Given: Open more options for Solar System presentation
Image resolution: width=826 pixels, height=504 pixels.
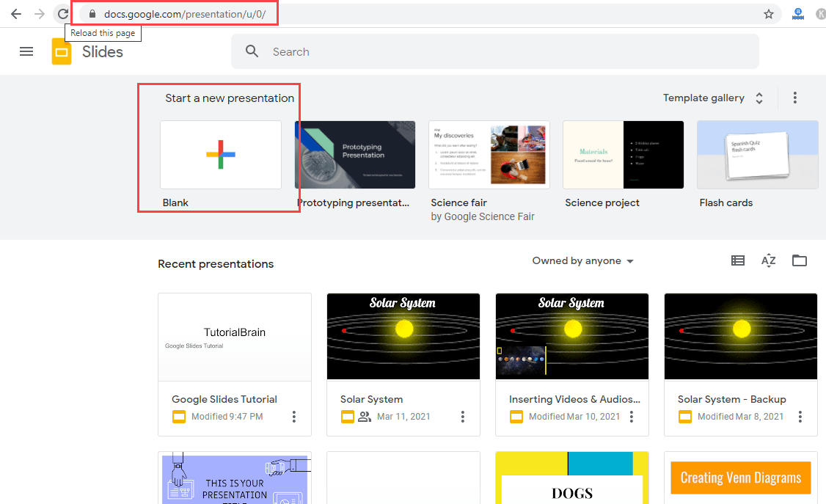Looking at the screenshot, I should pyautogui.click(x=463, y=417).
